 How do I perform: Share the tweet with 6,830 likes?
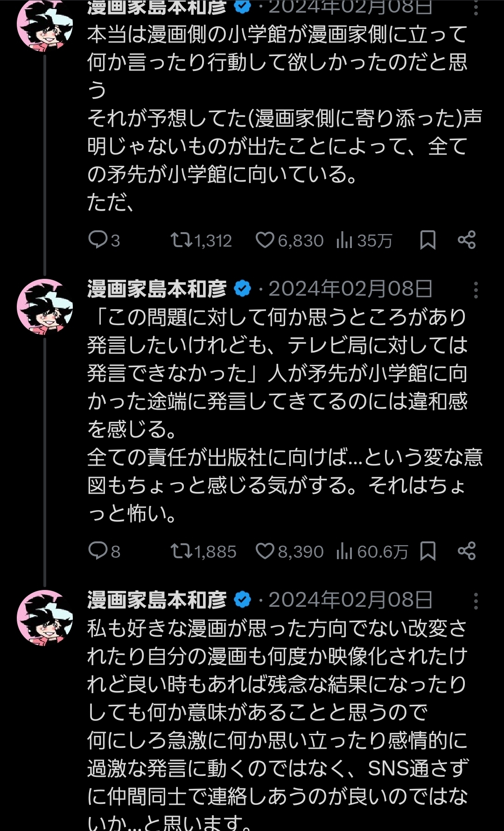(467, 240)
